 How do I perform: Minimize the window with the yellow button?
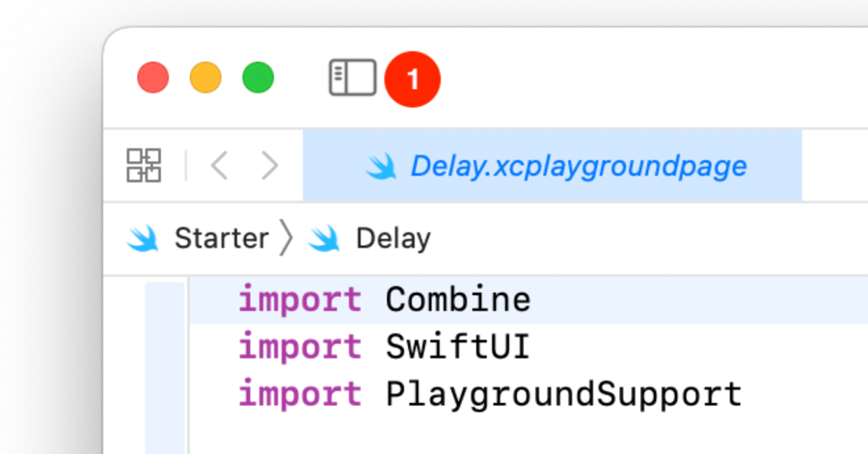click(x=205, y=78)
